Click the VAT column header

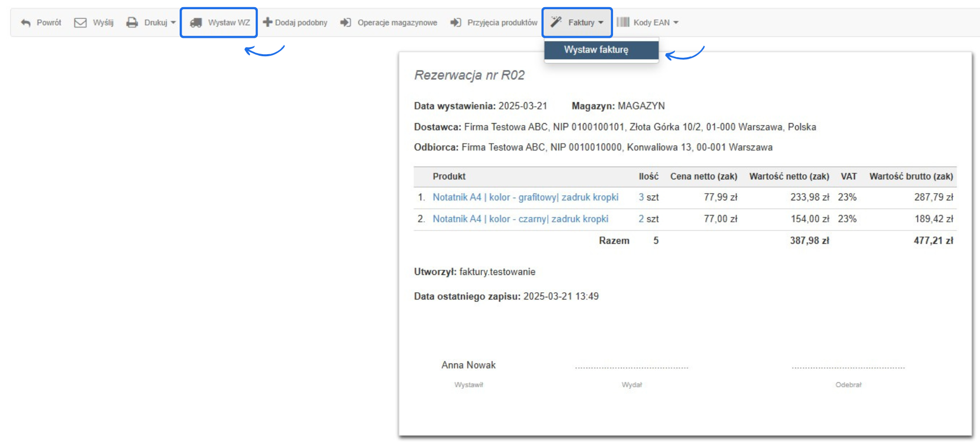pyautogui.click(x=848, y=176)
